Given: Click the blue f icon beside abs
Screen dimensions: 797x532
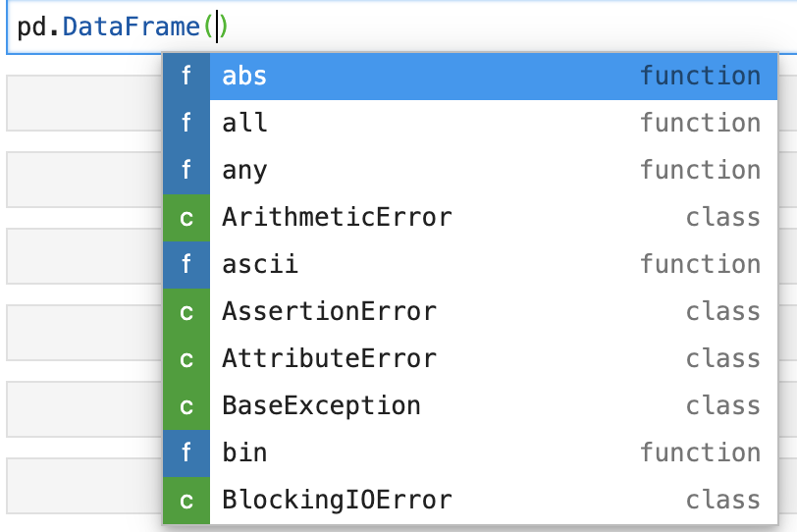Looking at the screenshot, I should pos(186,77).
